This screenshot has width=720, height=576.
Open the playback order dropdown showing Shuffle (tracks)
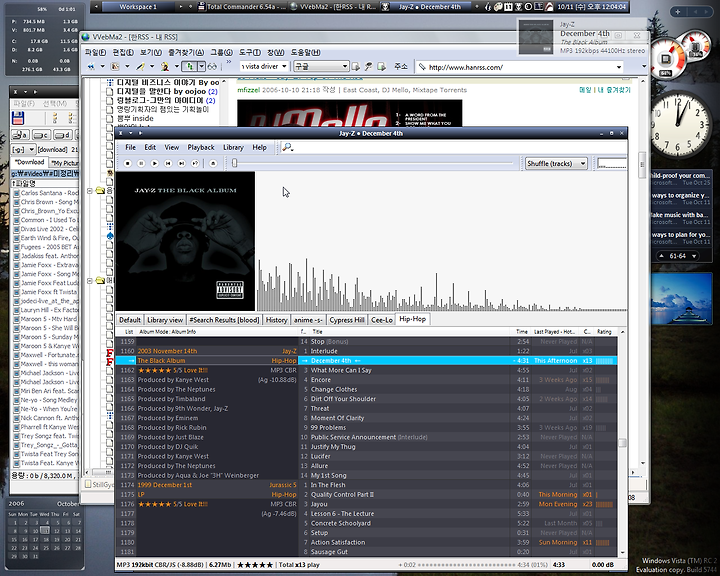[556, 164]
